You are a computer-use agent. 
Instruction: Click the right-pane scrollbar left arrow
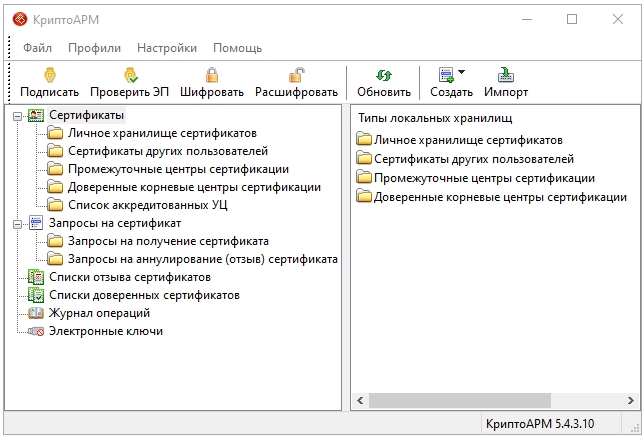(360, 401)
